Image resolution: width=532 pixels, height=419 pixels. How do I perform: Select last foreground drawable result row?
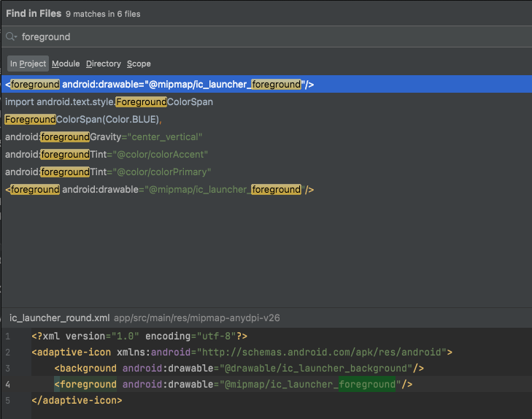coord(266,189)
